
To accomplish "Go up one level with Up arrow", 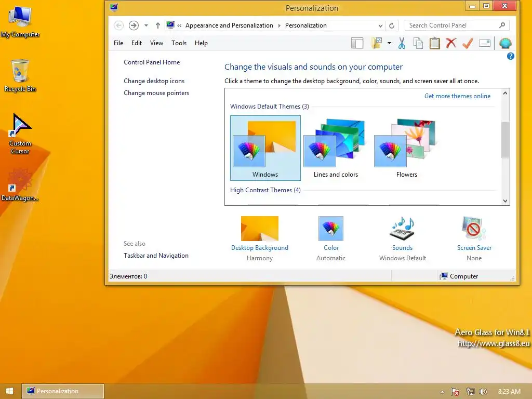I will [x=158, y=25].
